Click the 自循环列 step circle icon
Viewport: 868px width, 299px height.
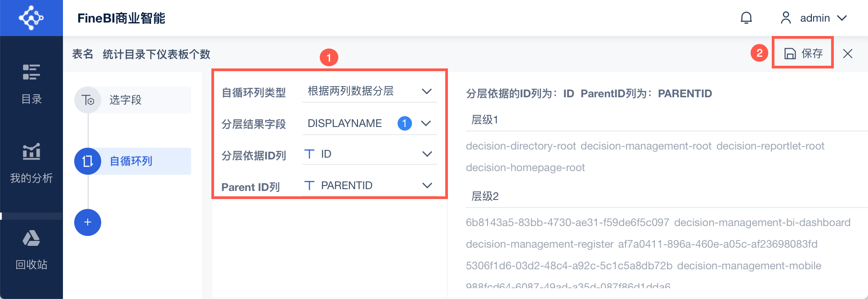pos(88,161)
